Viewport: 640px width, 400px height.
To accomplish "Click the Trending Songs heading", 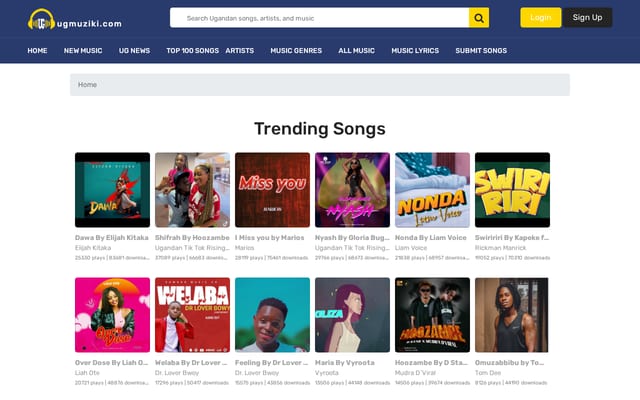I will click(x=320, y=129).
